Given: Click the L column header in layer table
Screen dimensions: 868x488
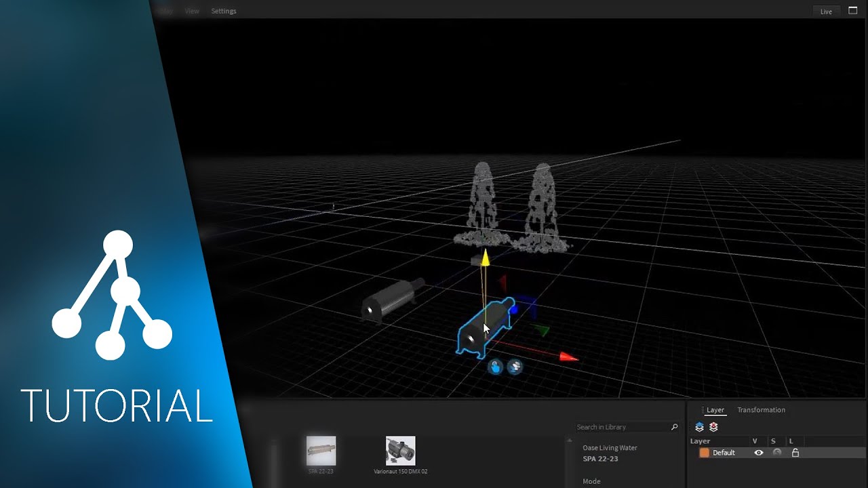Looking at the screenshot, I should (791, 441).
